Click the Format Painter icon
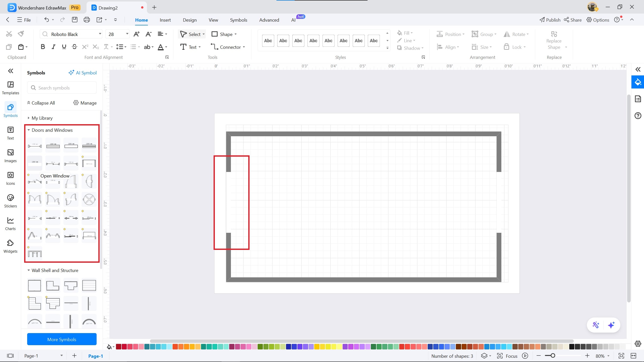644x362 pixels. point(21,34)
